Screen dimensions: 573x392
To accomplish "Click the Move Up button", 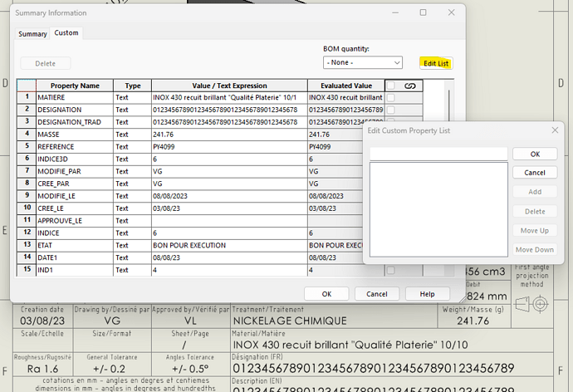I will click(x=535, y=231).
